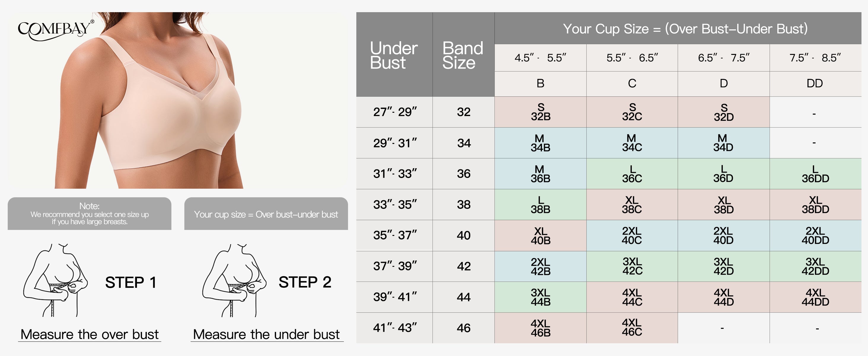Click the Band Size column header

tap(463, 55)
